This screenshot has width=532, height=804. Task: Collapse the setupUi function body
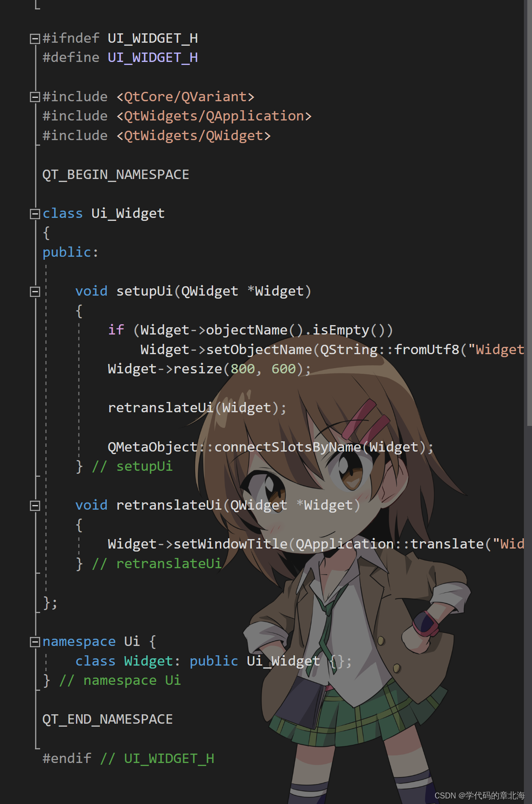(x=35, y=291)
